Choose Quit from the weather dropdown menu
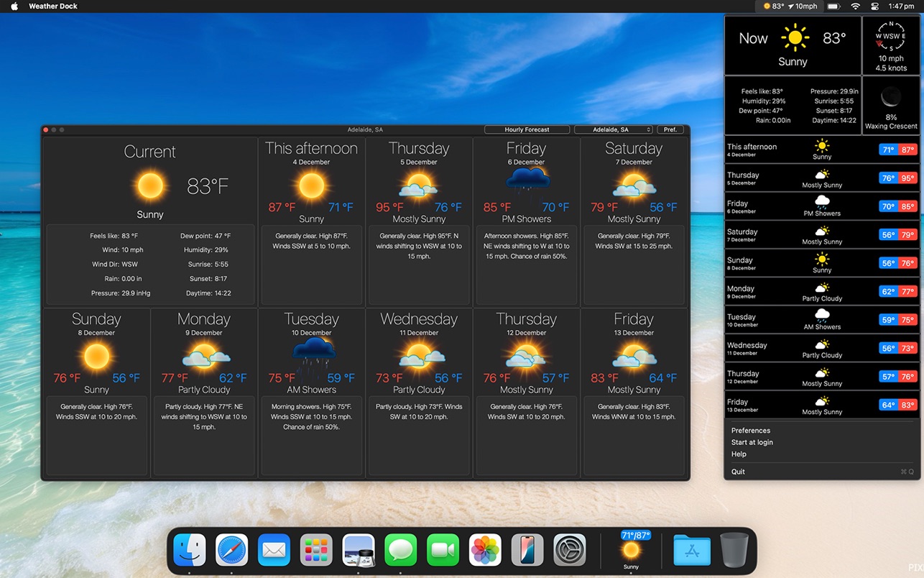924x578 pixels. (x=738, y=472)
